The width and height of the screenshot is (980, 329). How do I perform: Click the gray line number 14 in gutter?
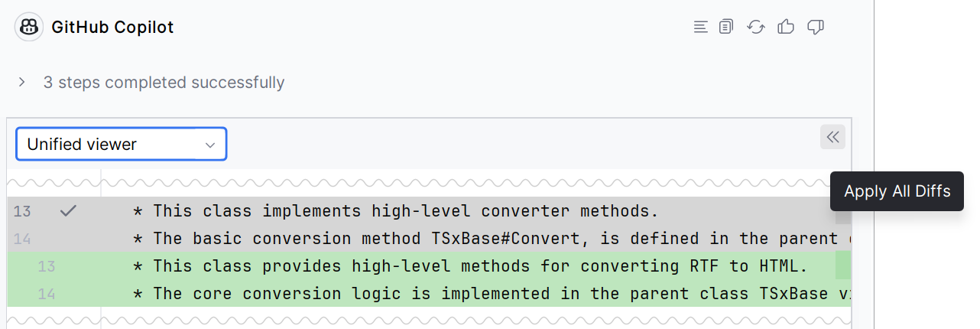pos(22,239)
